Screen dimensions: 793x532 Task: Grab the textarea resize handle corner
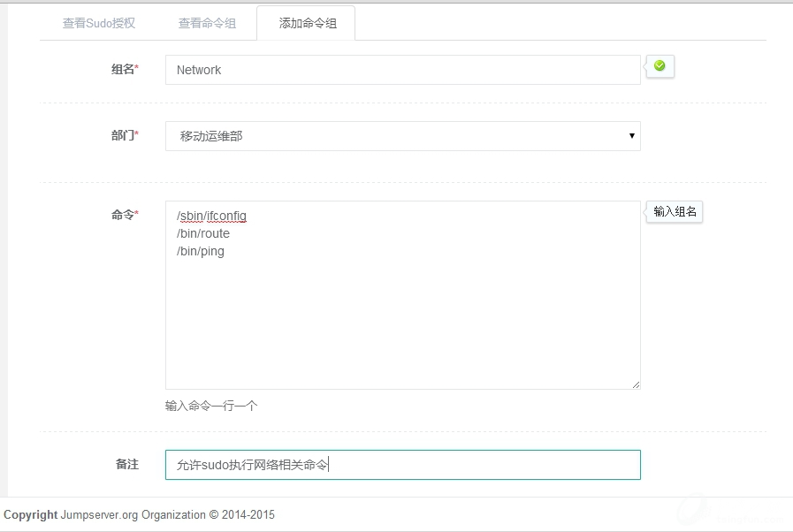[x=635, y=384]
